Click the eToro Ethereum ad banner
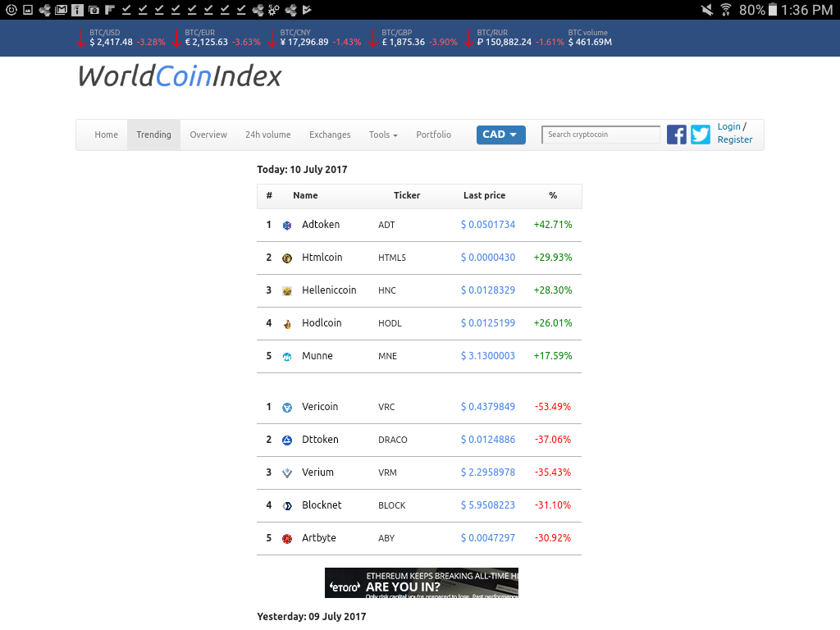Viewport: 840px width, 630px height. coord(422,583)
